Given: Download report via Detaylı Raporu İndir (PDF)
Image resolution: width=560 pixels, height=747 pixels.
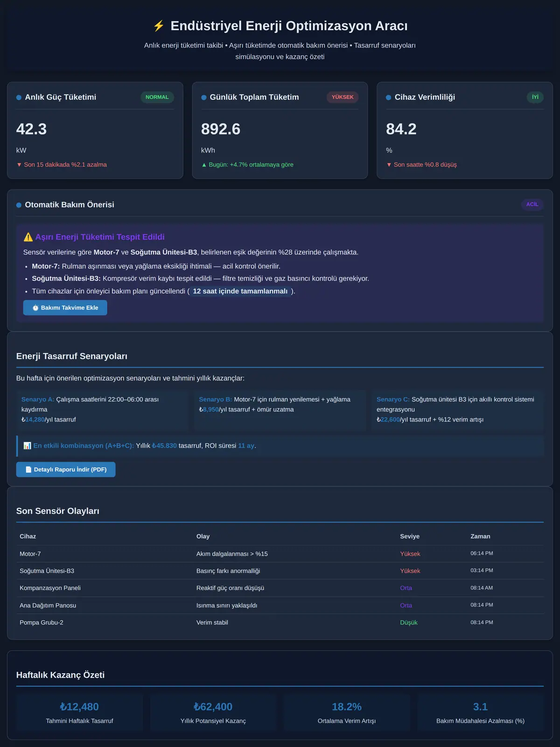Looking at the screenshot, I should [66, 469].
